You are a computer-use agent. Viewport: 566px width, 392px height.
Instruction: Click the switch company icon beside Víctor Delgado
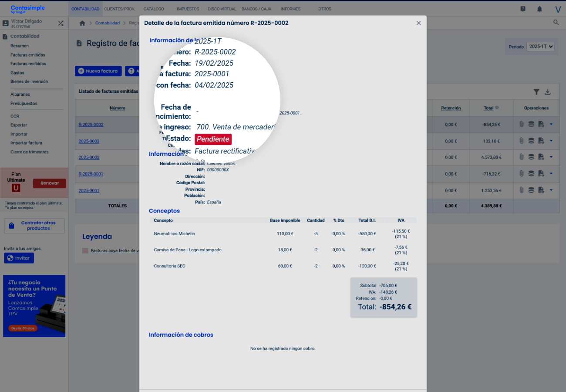tap(61, 23)
